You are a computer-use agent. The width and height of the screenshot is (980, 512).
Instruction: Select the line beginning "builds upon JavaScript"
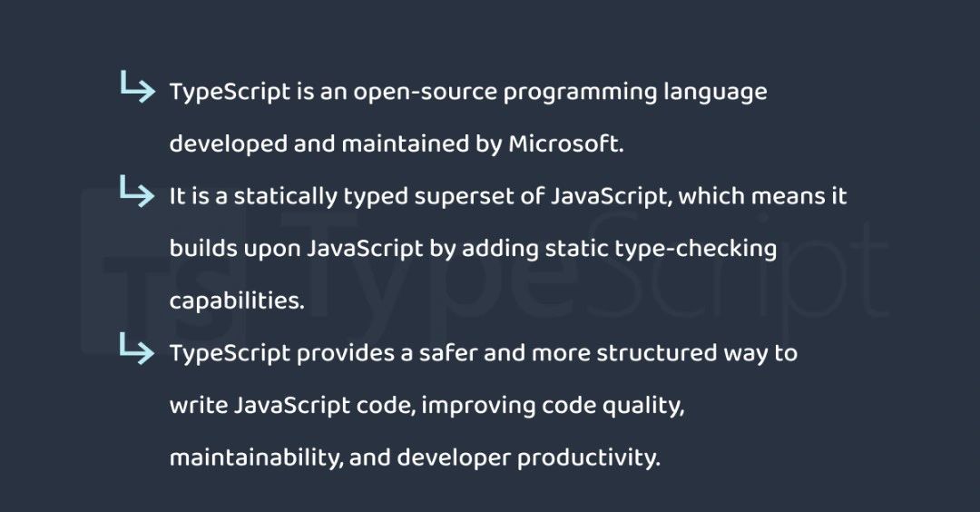[x=473, y=249]
